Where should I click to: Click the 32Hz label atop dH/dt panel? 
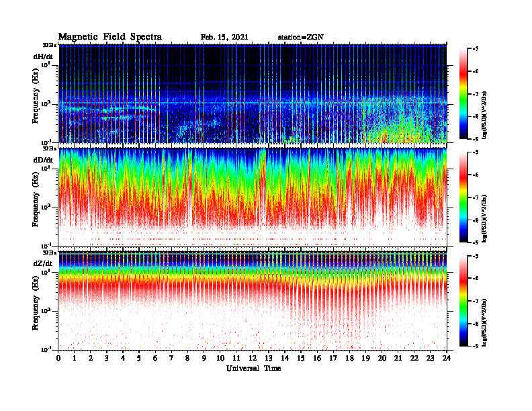coord(50,45)
